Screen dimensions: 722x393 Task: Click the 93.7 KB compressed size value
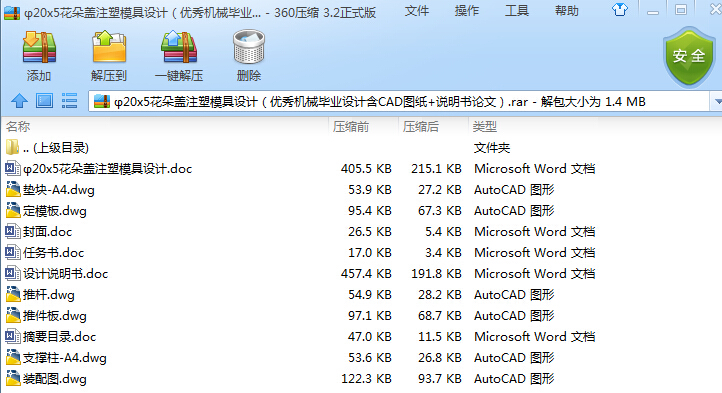pyautogui.click(x=440, y=379)
